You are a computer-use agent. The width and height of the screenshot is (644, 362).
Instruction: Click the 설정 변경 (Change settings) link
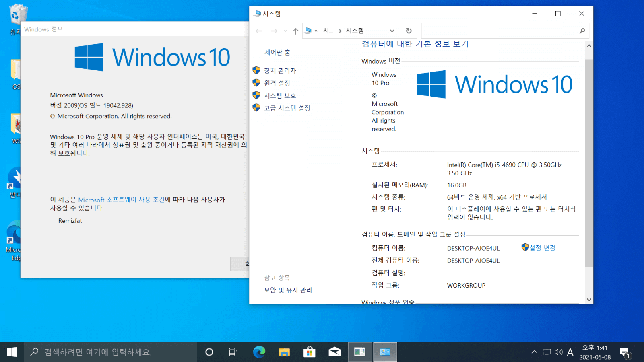pos(542,248)
